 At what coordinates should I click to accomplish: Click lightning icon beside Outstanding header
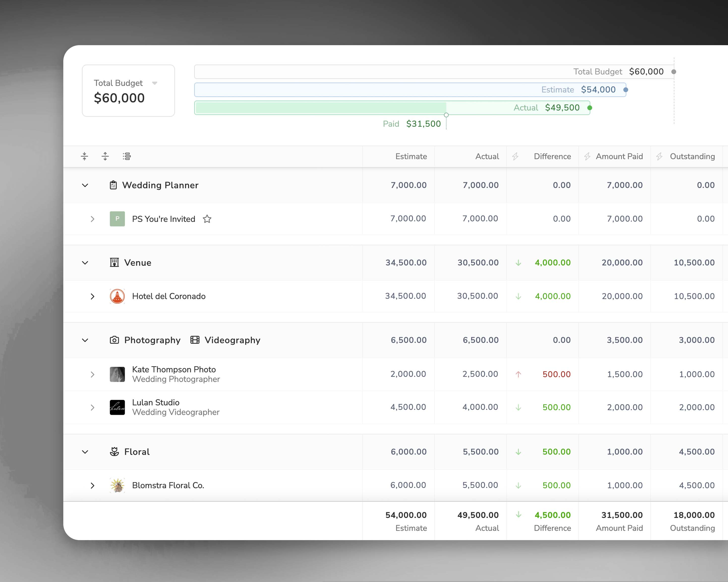(x=659, y=156)
